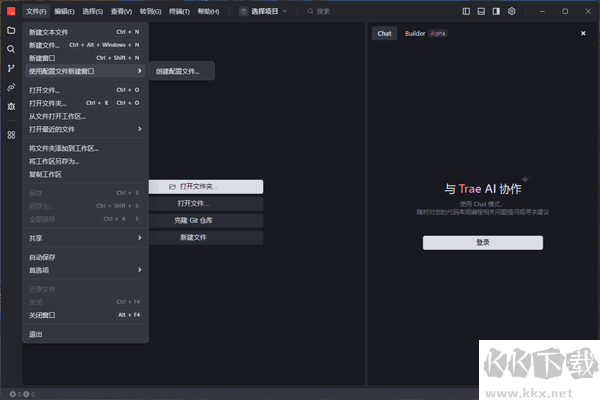Select 将文件夹添加到工作区... entry
Screen dimensions: 600x400
pos(85,149)
